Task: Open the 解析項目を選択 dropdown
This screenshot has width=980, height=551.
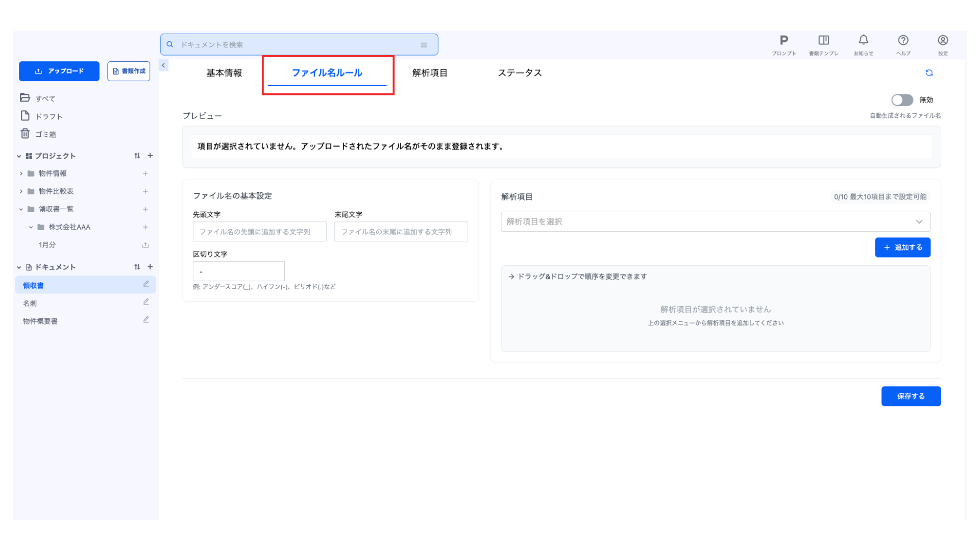Action: click(x=715, y=222)
